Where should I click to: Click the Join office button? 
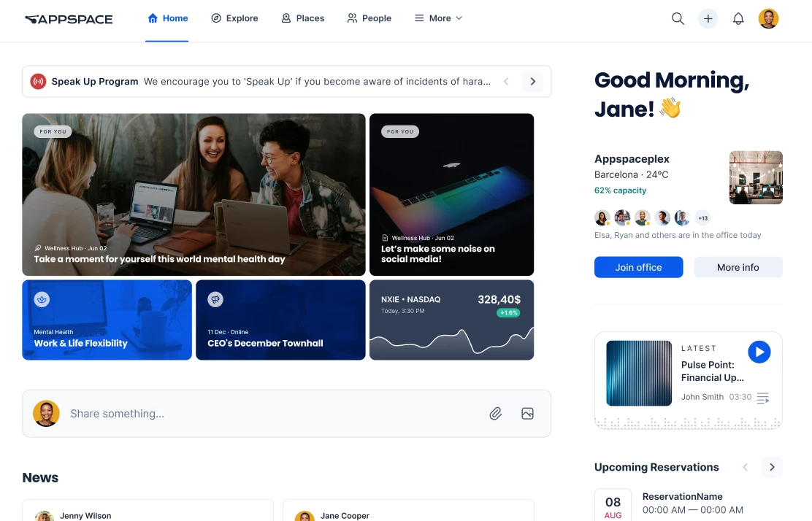coord(638,267)
